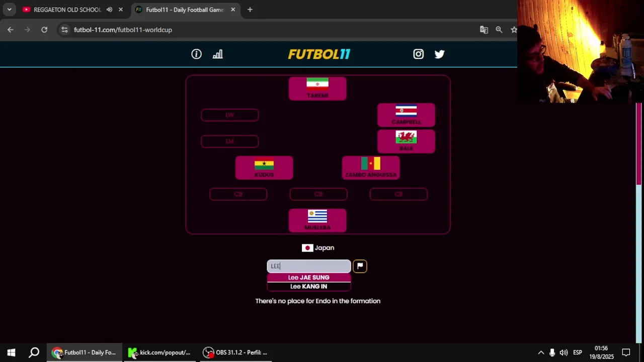
Task: Switch to Chrome Futbol11 taskbar item
Action: click(x=84, y=352)
